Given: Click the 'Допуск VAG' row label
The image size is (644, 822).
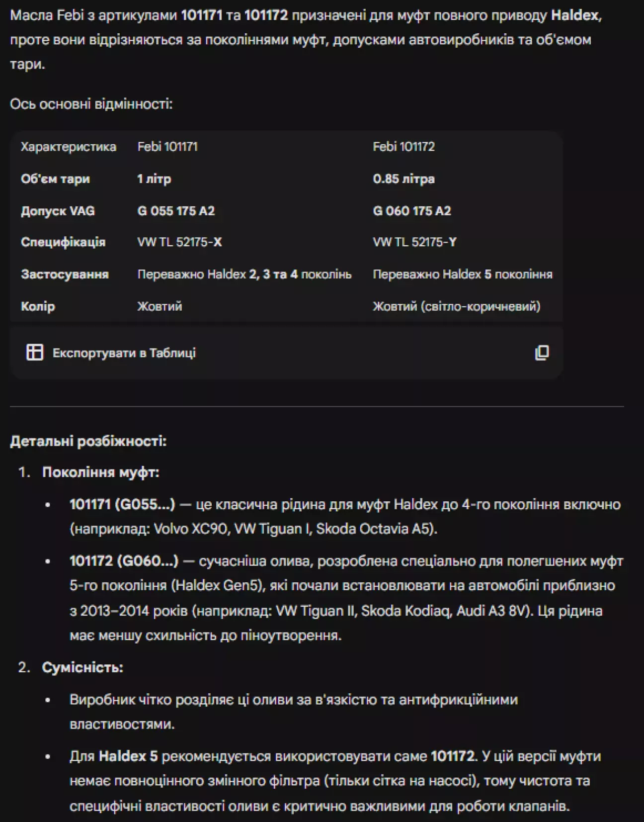Looking at the screenshot, I should (x=58, y=211).
